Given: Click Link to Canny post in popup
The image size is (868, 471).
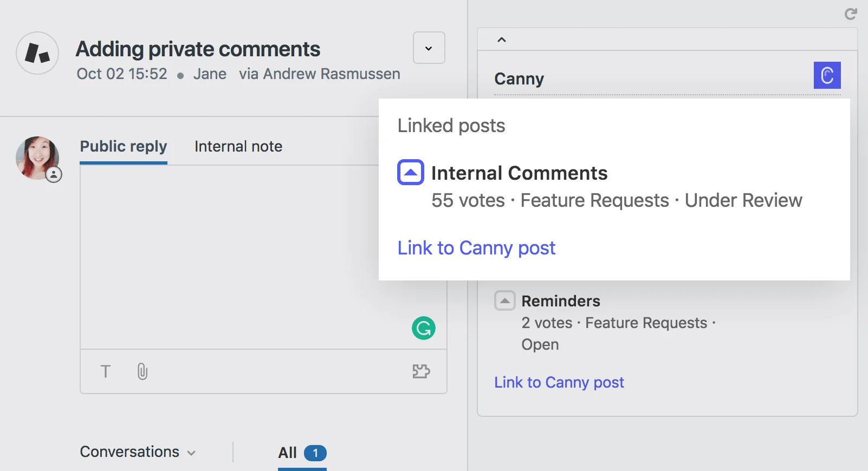Looking at the screenshot, I should pos(476,248).
